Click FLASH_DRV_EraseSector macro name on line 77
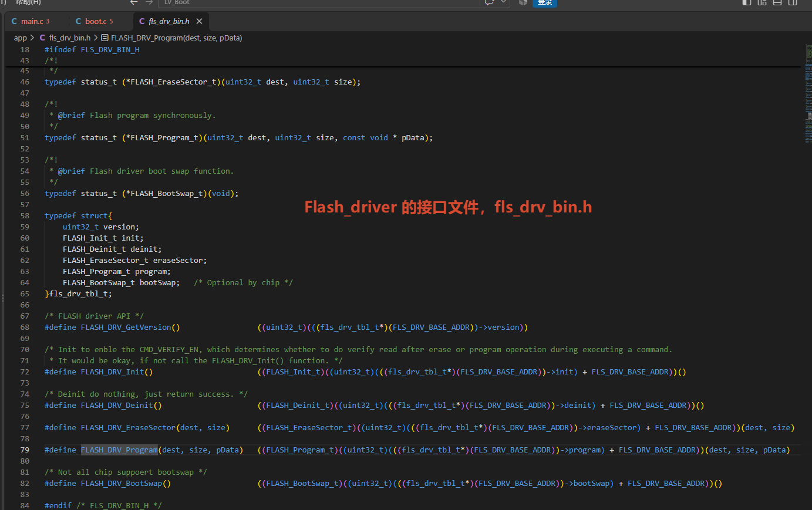This screenshot has width=812, height=510. pos(128,428)
